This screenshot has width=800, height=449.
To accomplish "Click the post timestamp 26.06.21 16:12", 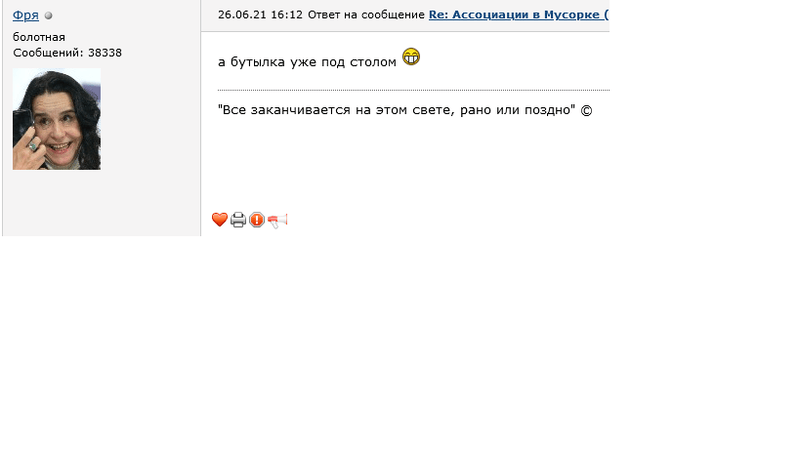I will tap(260, 15).
